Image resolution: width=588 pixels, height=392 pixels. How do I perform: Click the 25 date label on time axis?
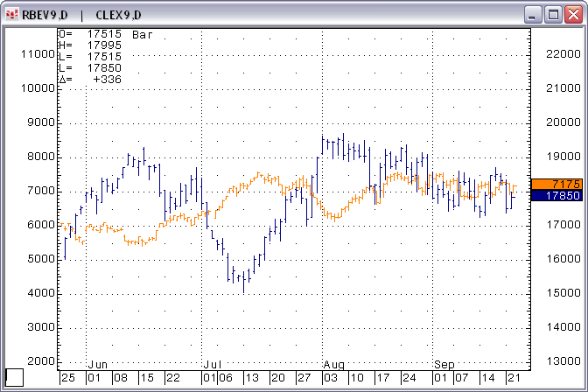click(67, 378)
